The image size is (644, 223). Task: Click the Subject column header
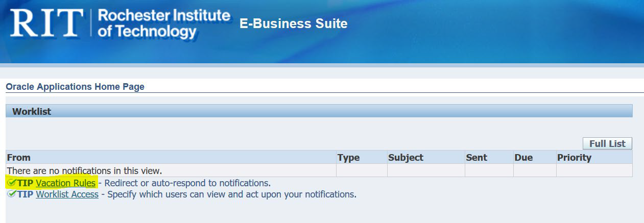[x=406, y=158]
